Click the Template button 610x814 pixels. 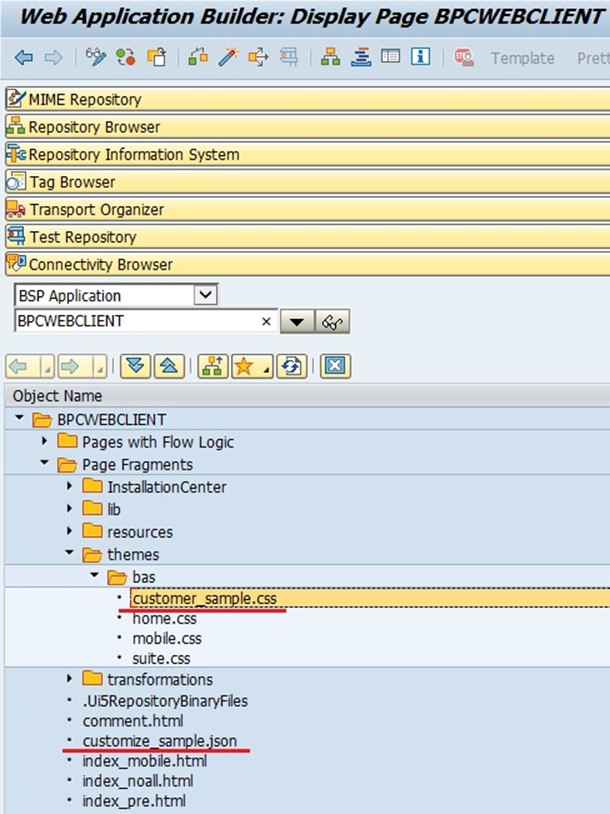click(x=522, y=58)
